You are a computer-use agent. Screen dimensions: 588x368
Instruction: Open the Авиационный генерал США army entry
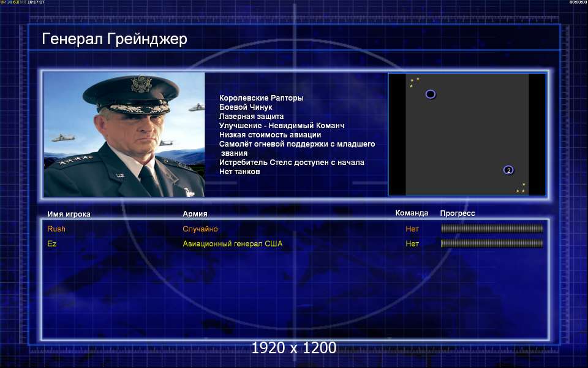click(233, 243)
